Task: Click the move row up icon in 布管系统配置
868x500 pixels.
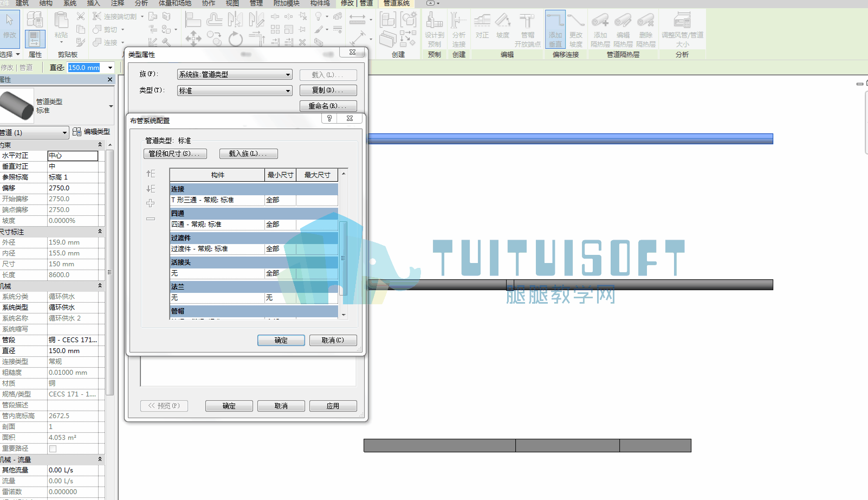Action: (x=151, y=174)
